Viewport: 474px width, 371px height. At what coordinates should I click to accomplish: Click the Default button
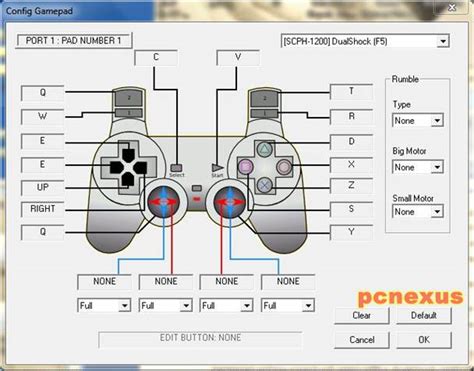click(424, 315)
